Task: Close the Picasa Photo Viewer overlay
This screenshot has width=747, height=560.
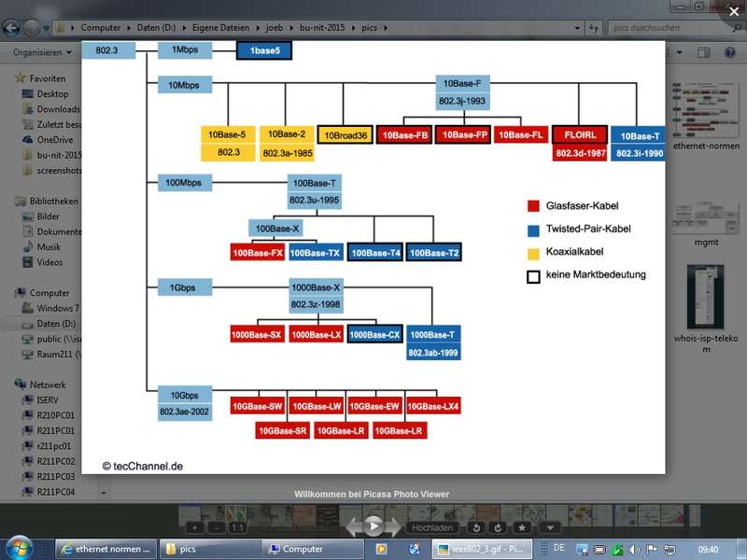Action: click(x=734, y=11)
